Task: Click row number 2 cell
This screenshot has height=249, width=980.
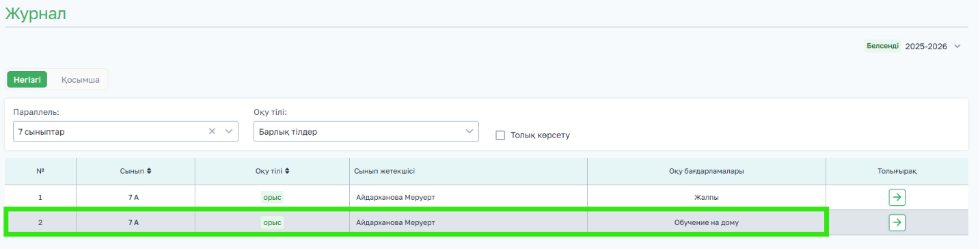Action: coord(40,222)
